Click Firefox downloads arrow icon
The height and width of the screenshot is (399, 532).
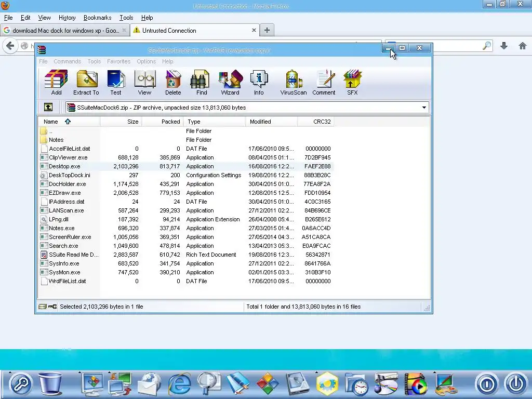(x=504, y=46)
